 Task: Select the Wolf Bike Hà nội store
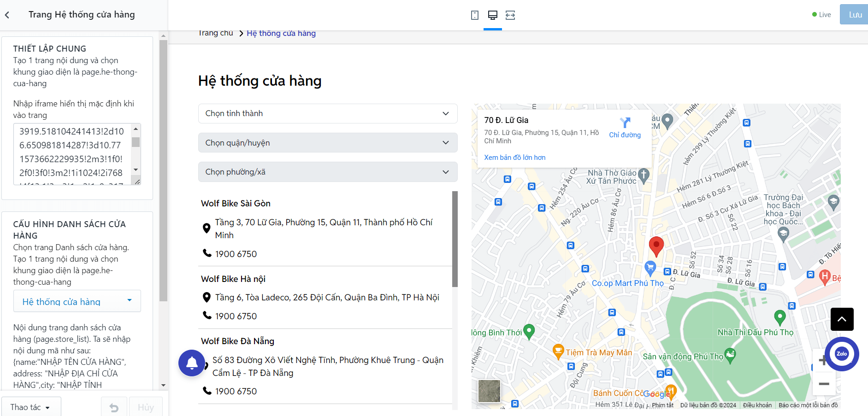pyautogui.click(x=233, y=279)
